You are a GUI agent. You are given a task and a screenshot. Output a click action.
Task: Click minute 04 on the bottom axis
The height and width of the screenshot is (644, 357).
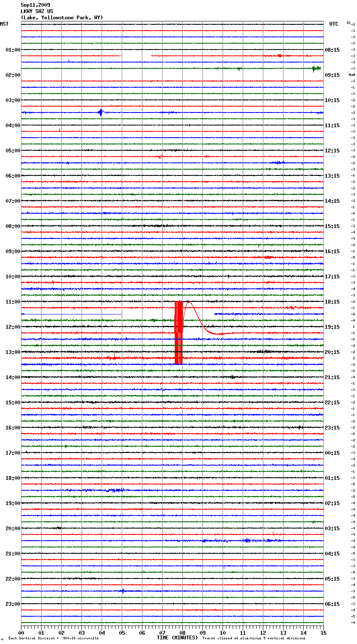click(102, 632)
